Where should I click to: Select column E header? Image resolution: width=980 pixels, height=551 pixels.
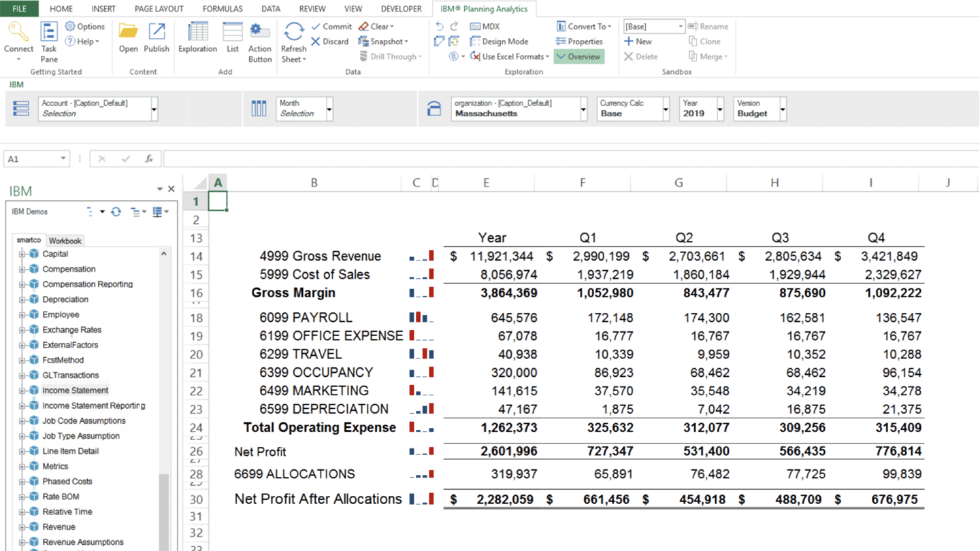point(486,183)
